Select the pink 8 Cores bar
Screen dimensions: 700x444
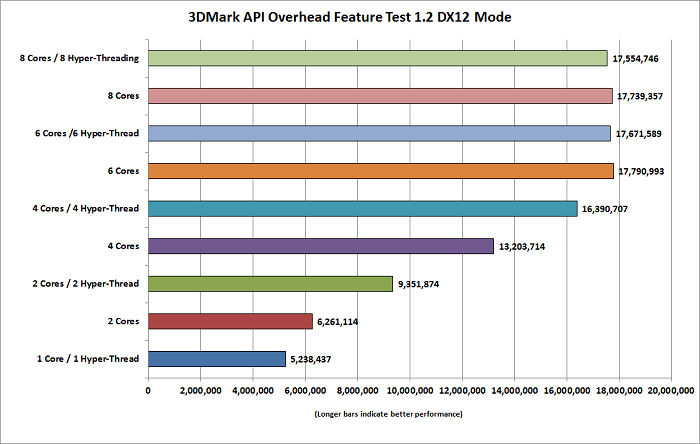[380, 96]
